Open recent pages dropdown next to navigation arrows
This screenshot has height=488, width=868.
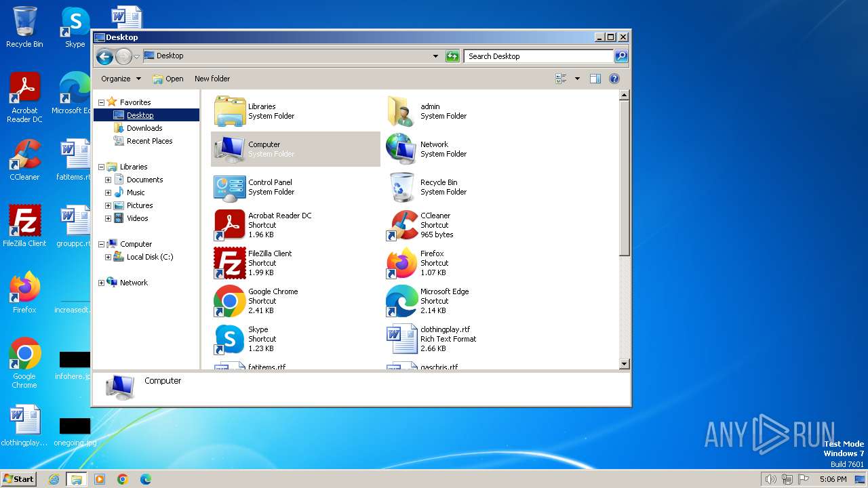[x=136, y=56]
